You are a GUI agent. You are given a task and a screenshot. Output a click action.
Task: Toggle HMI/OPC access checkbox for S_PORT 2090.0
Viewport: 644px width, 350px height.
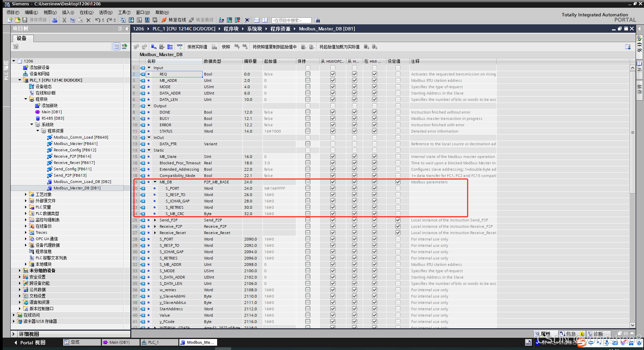click(333, 239)
